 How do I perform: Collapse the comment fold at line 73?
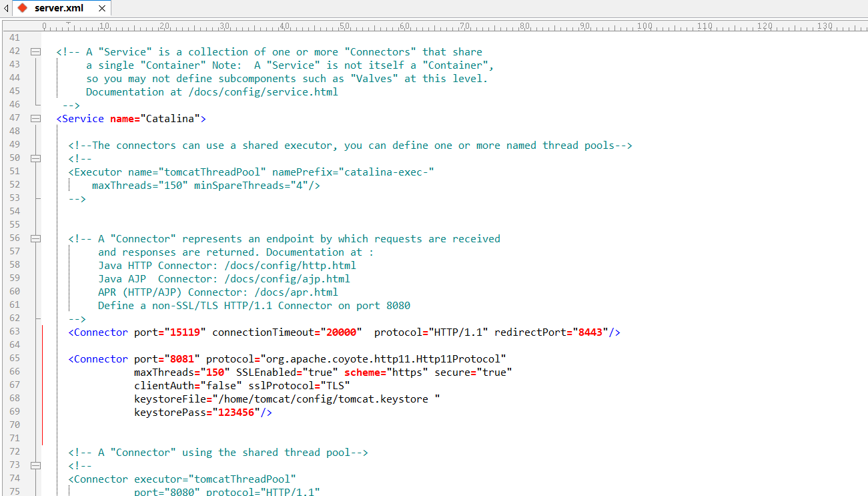(x=36, y=465)
